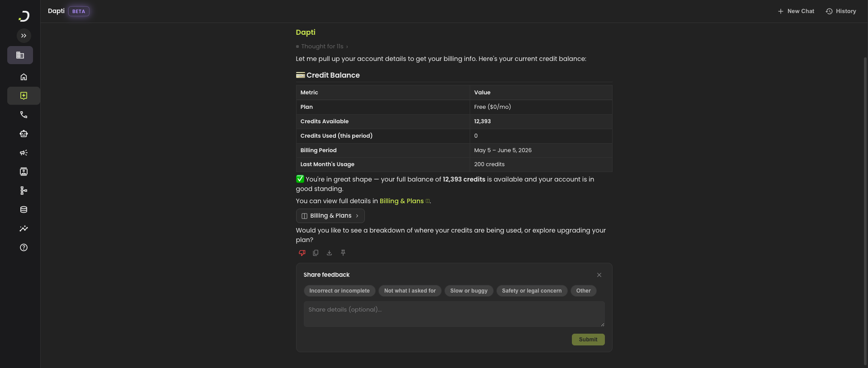The image size is (868, 368).
Task: Click the "Credits Used (this period)" label
Action: [x=337, y=136]
